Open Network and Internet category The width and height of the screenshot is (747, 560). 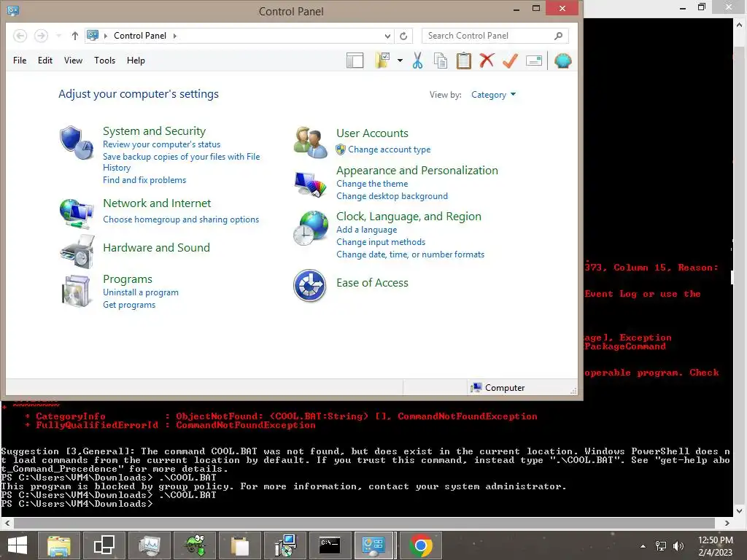pos(157,203)
